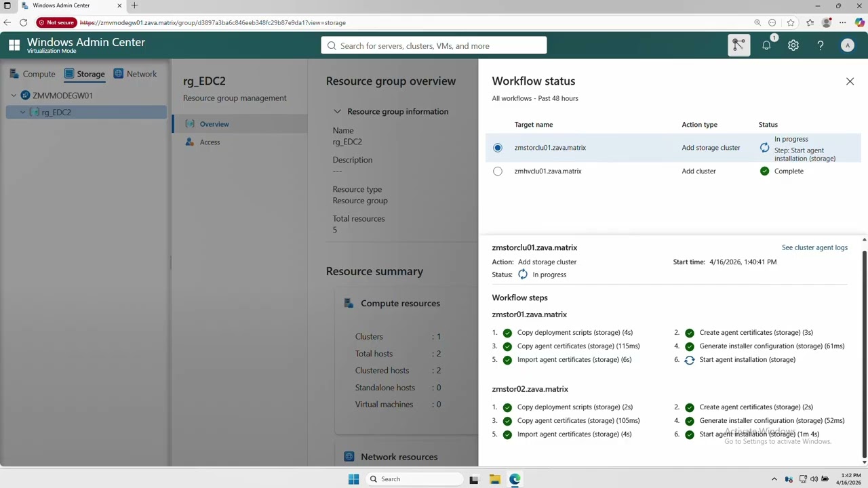Open See cluster agent logs link
The image size is (868, 488).
pos(814,247)
